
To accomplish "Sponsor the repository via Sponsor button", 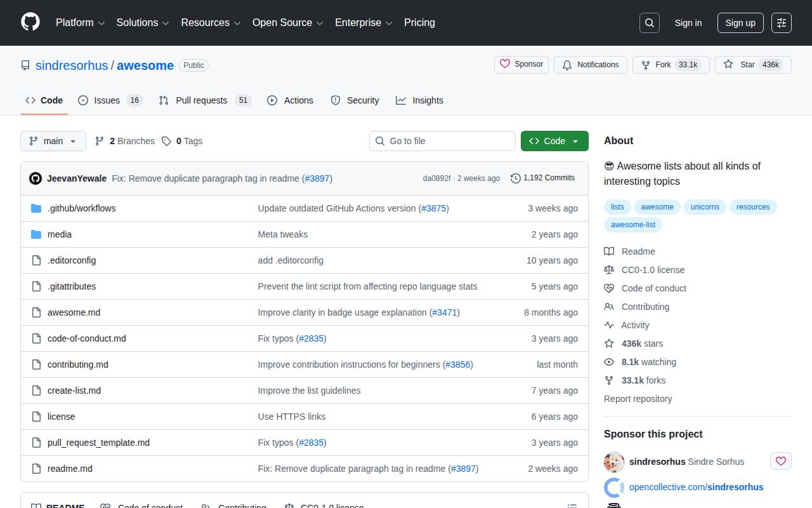I will (x=521, y=64).
